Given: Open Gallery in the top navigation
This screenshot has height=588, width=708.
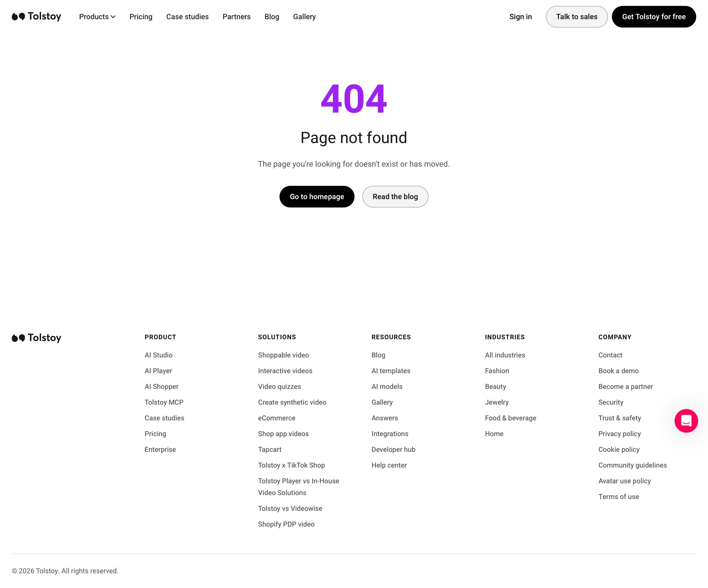Looking at the screenshot, I should click(x=304, y=16).
